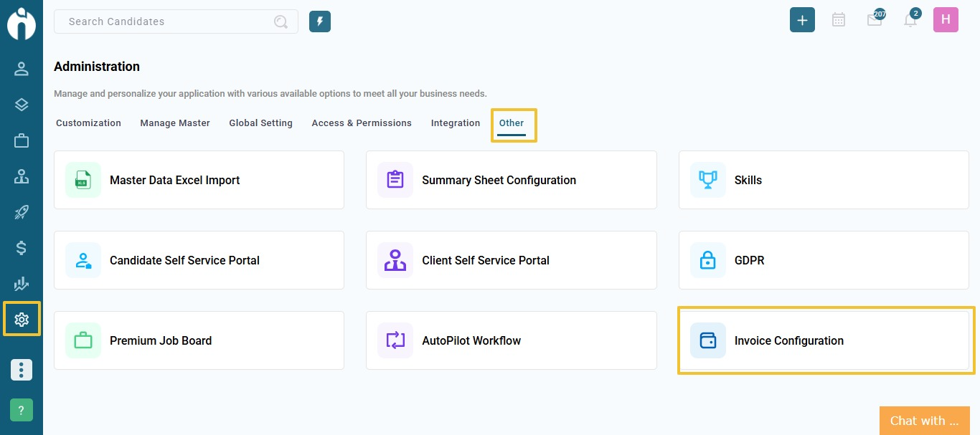Switch to the Customization tab

click(x=88, y=123)
